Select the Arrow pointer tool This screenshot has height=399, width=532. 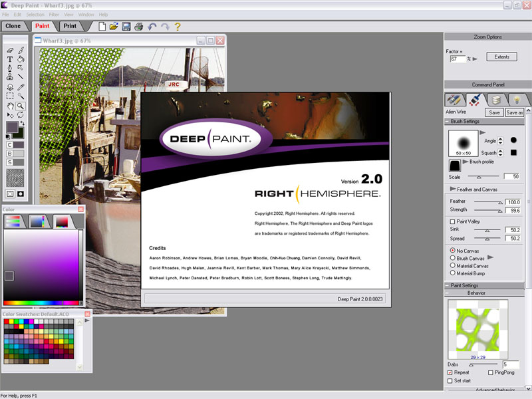pos(21,68)
